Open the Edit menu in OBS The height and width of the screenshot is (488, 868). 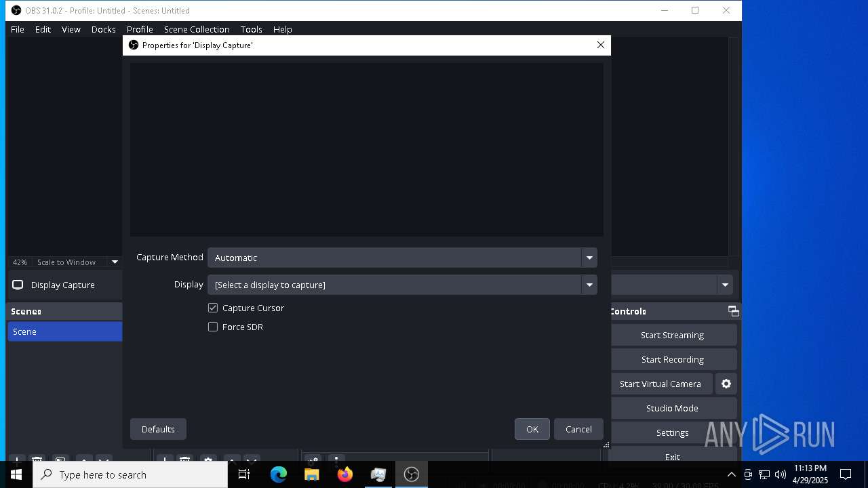point(43,29)
